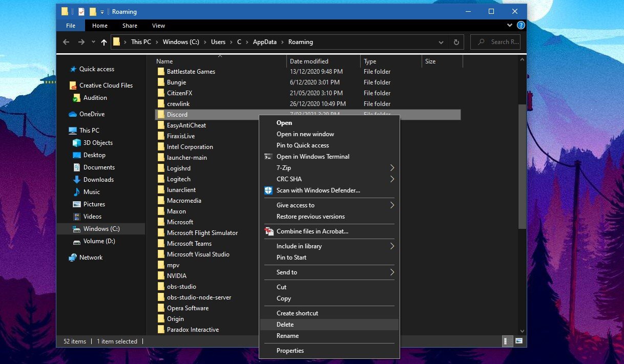Open the address bar history dropdown

(441, 42)
